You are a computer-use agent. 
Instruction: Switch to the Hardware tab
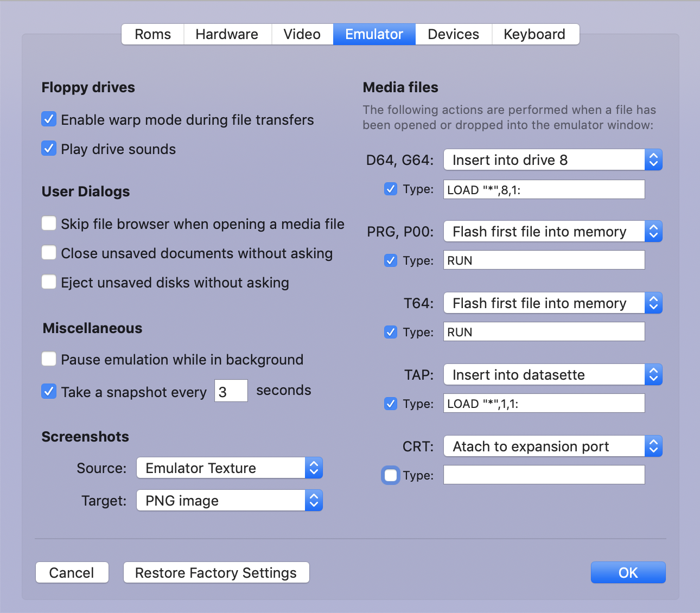point(227,34)
